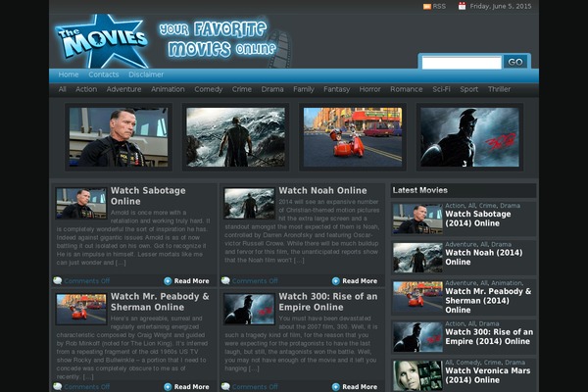Click the Read More plus icon for the Noah post
Screen dimensions: 588x392
(x=335, y=281)
